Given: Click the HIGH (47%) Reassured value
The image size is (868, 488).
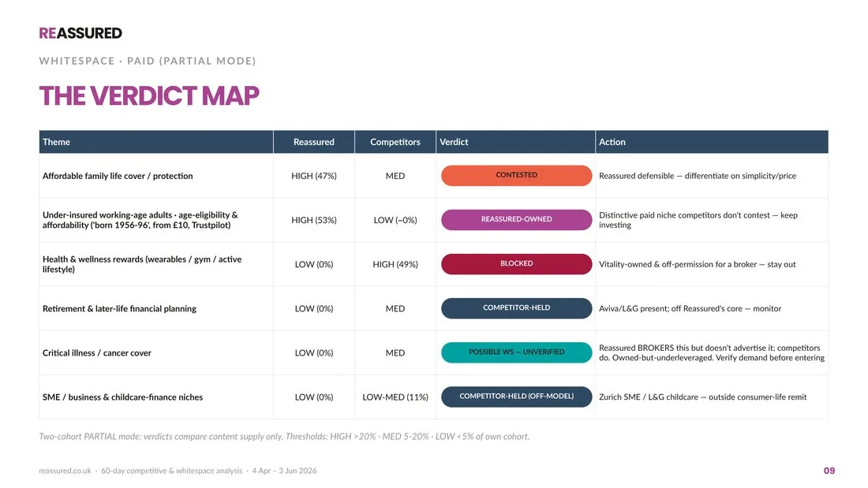Looking at the screenshot, I should click(x=314, y=176).
